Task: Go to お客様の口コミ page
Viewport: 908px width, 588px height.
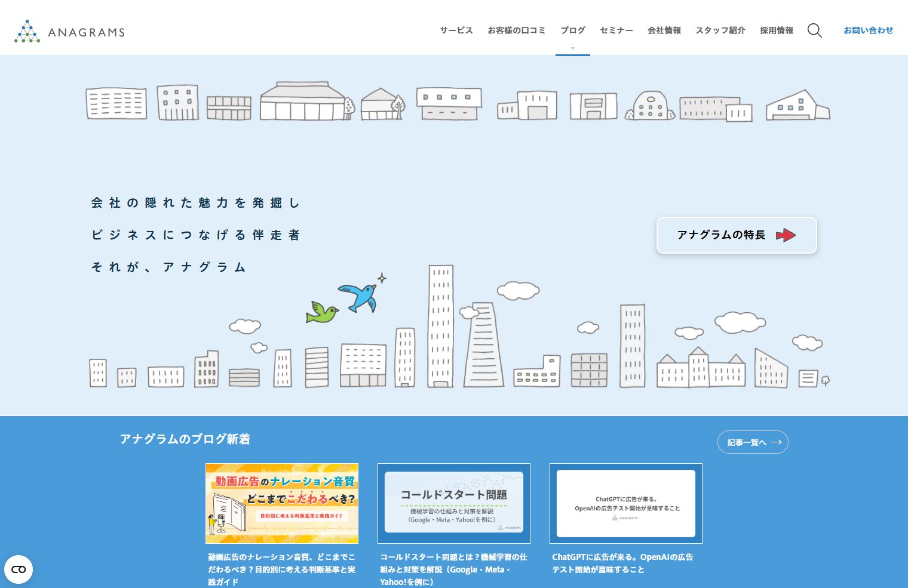Action: pos(516,30)
